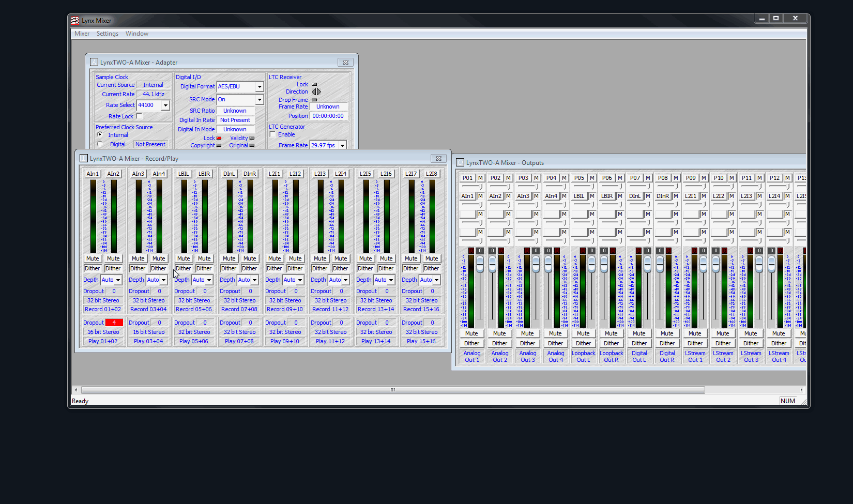The image size is (853, 504).
Task: Click the Adapter window's title icon
Action: [x=94, y=62]
